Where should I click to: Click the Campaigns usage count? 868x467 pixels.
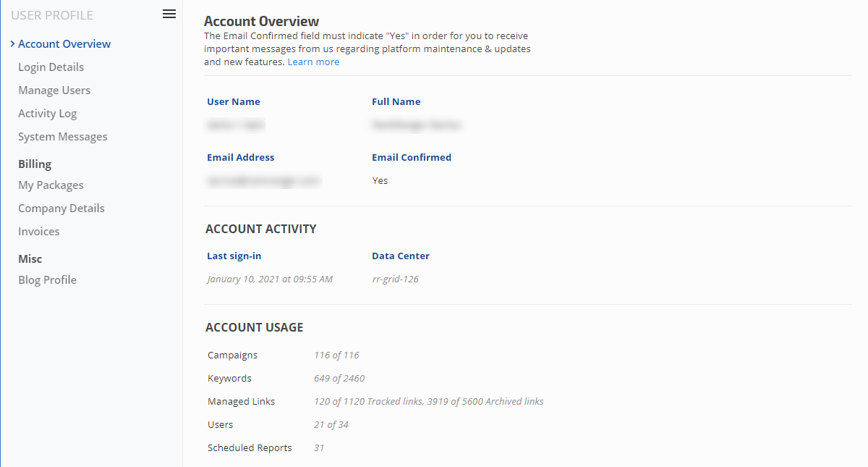coord(336,355)
